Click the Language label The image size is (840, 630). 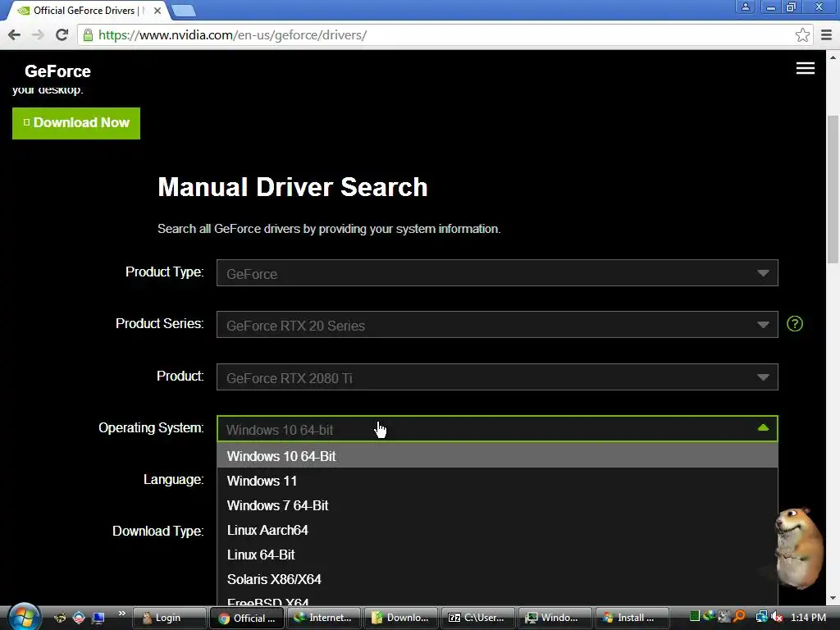click(173, 479)
